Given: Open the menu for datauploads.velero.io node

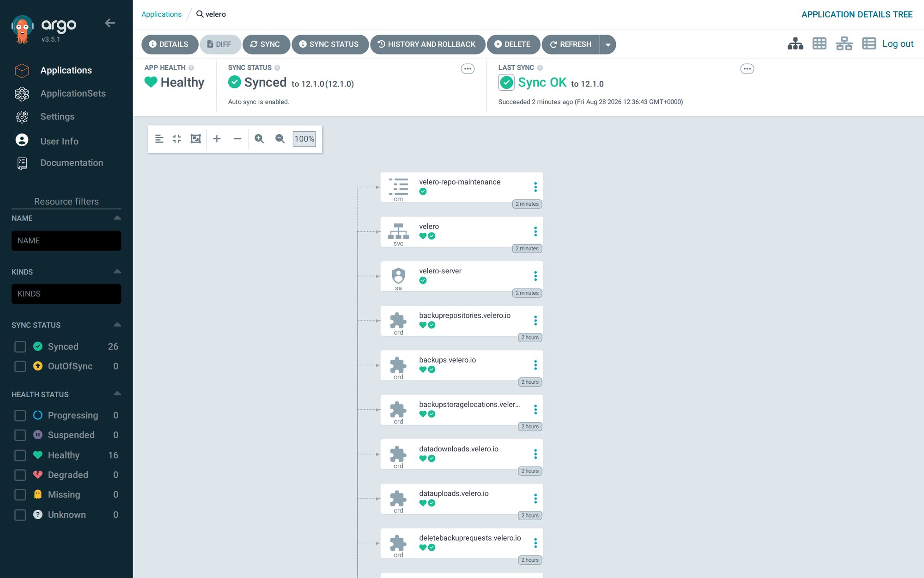Looking at the screenshot, I should coord(535,498).
